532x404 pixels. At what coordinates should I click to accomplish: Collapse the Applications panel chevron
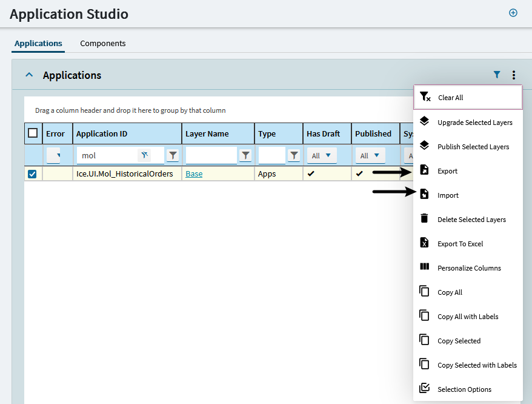click(29, 75)
